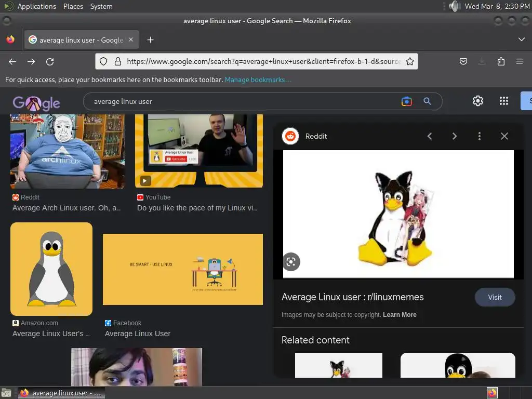This screenshot has height=399, width=532.
Task: Close the Reddit image preview panel
Action: (504, 136)
